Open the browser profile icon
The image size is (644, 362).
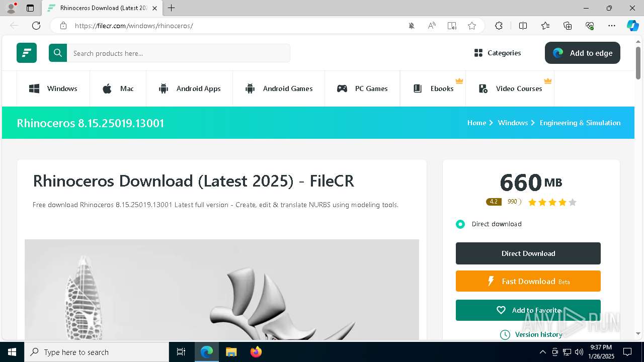pyautogui.click(x=11, y=8)
